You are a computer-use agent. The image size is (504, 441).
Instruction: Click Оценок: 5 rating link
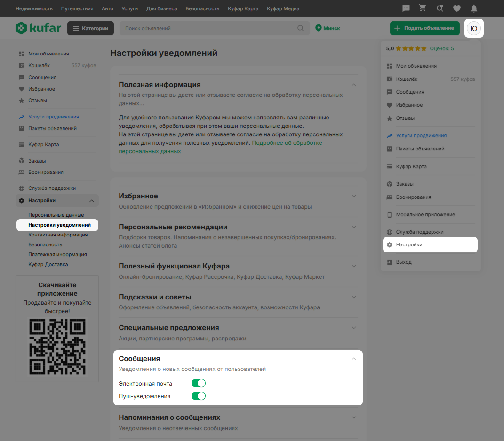[441, 48]
